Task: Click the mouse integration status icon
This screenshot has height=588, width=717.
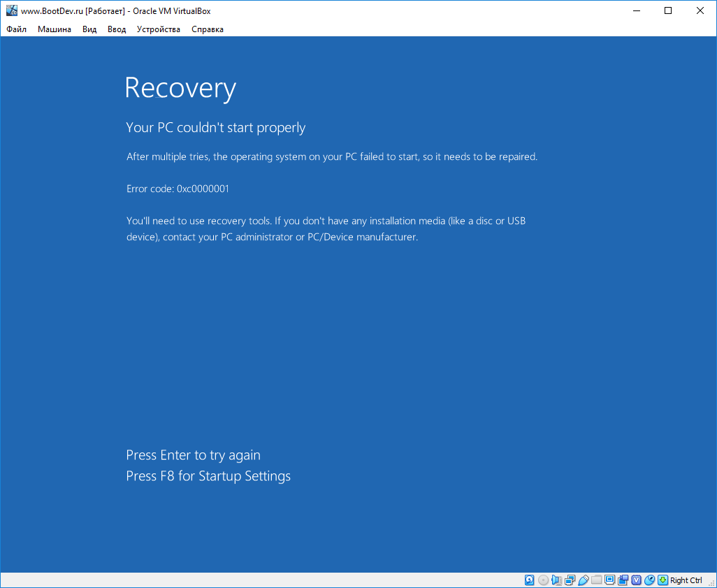Action: tap(649, 580)
